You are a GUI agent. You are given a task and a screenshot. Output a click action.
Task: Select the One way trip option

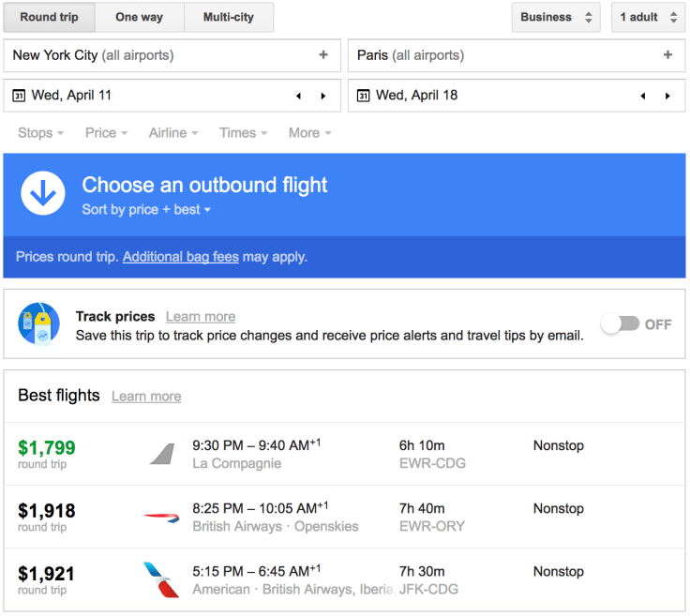tap(140, 17)
